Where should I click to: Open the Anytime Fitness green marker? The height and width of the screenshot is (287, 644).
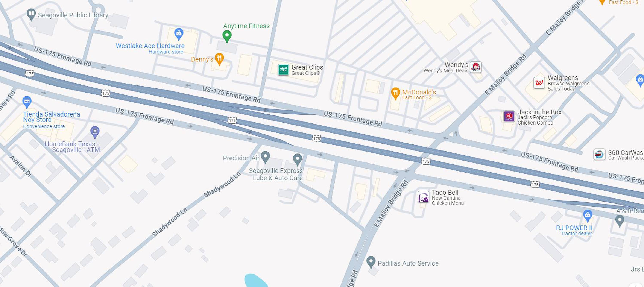coord(227,36)
